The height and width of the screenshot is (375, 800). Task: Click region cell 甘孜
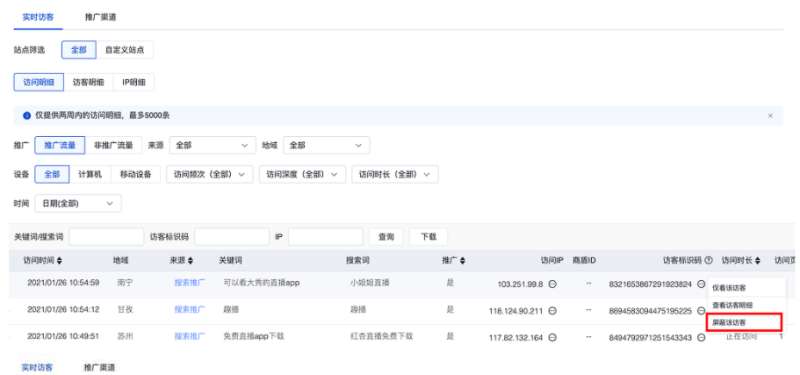[x=124, y=309]
